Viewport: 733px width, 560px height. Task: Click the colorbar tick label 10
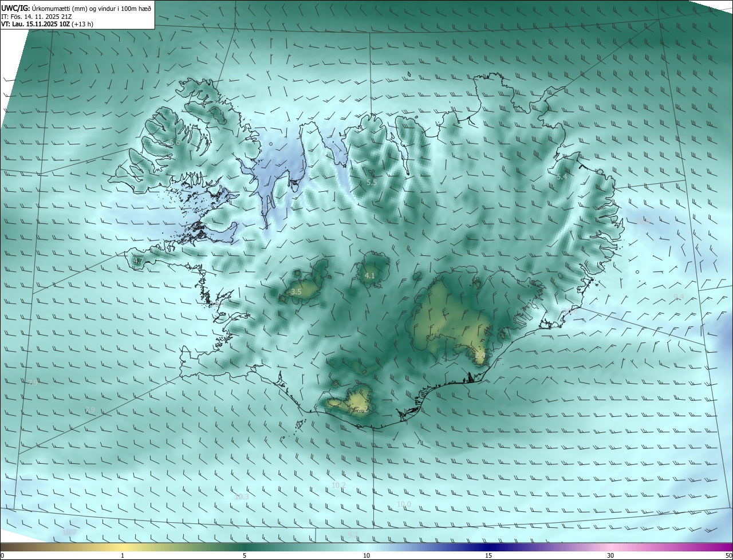[x=366, y=555]
